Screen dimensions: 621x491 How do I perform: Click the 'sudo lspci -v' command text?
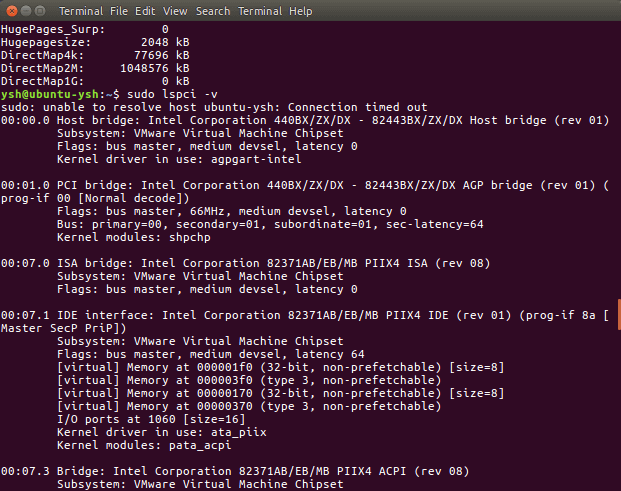[x=172, y=94]
